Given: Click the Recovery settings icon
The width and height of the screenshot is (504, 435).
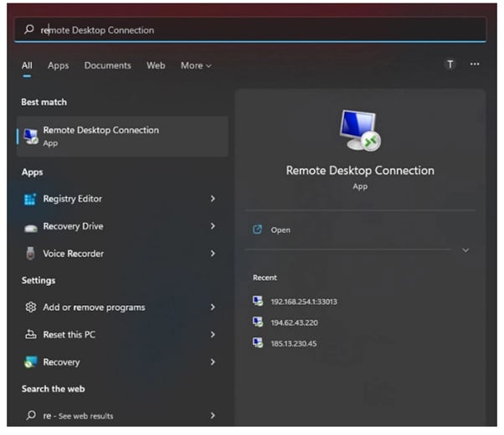Looking at the screenshot, I should click(30, 362).
